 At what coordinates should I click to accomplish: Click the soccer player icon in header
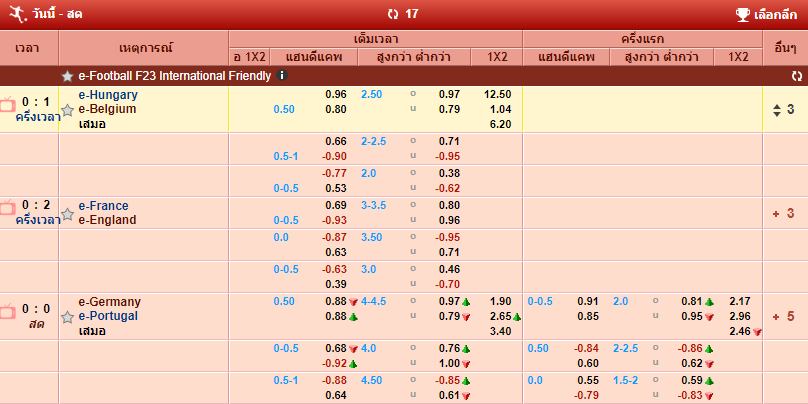pyautogui.click(x=15, y=14)
